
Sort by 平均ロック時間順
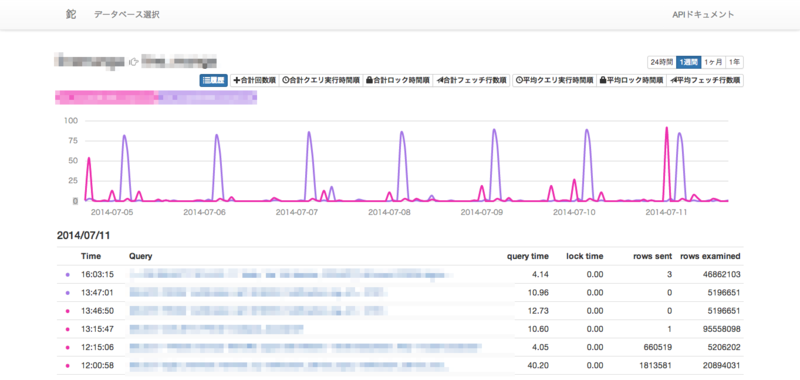pyautogui.click(x=632, y=80)
